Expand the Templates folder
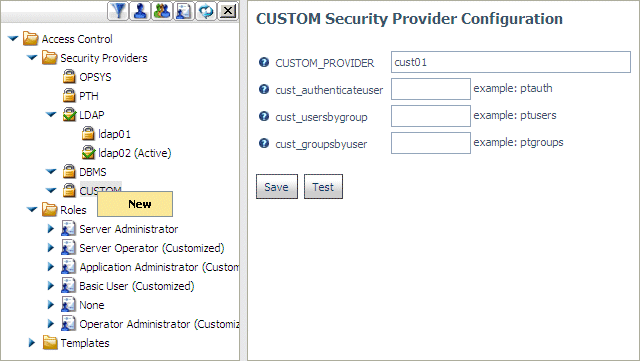 tap(32, 343)
